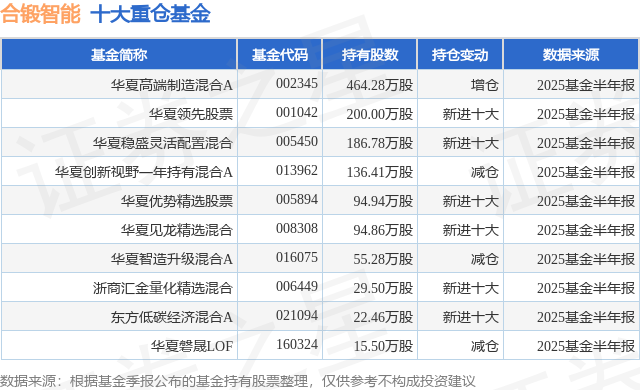This screenshot has width=640, height=390.
Task: Click the 增仓 position change cell
Action: tap(484, 85)
